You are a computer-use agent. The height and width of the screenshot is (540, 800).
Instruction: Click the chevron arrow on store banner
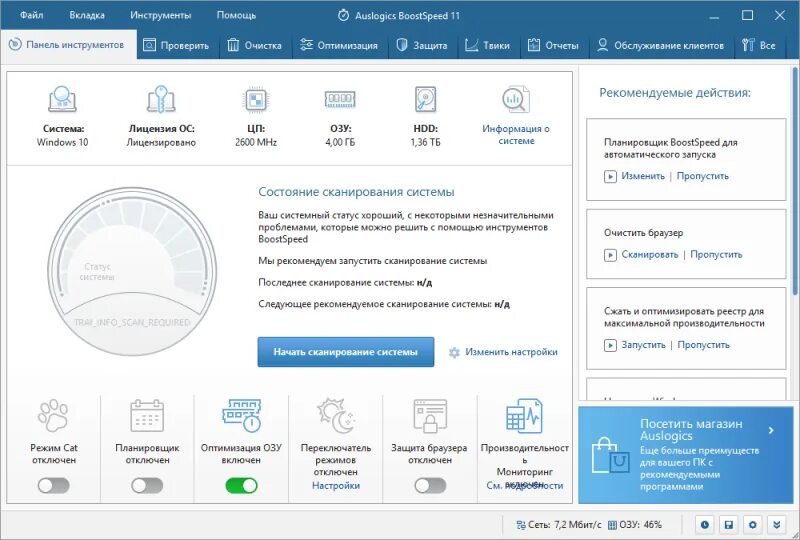pyautogui.click(x=771, y=430)
